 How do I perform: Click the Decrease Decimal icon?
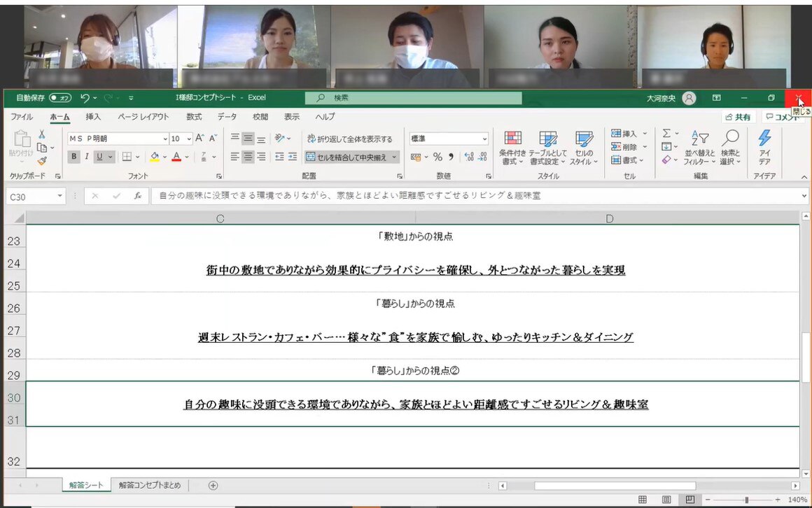(482, 156)
